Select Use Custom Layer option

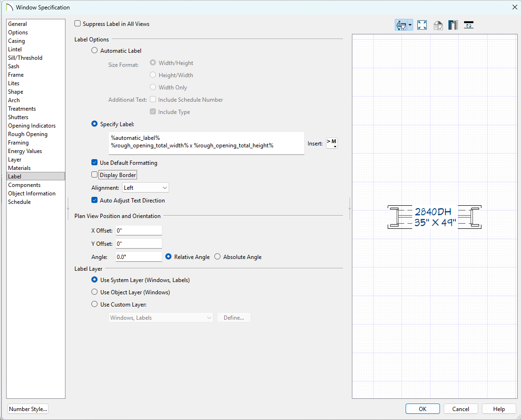(x=95, y=305)
